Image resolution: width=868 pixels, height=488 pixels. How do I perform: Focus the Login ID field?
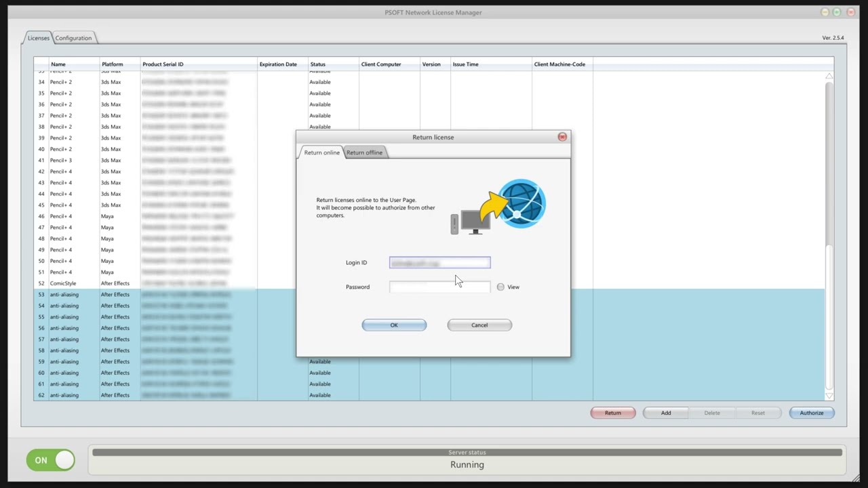(x=440, y=263)
